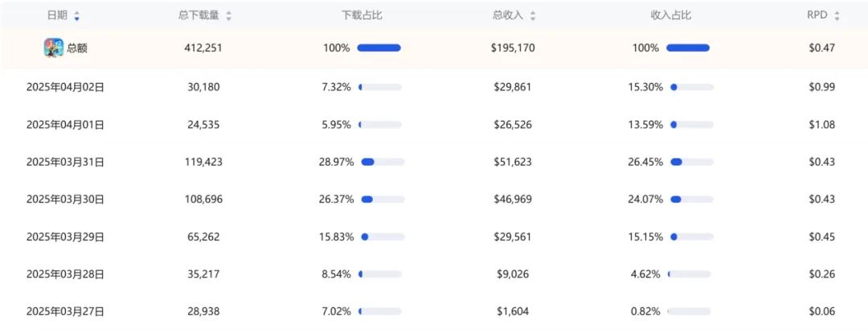Click the 总额 total row label
Screen dimensions: 868x332
pos(77,48)
